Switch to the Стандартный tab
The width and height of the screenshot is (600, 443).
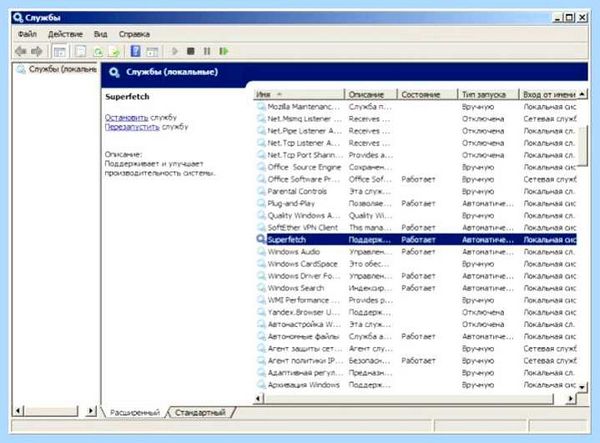pyautogui.click(x=200, y=412)
